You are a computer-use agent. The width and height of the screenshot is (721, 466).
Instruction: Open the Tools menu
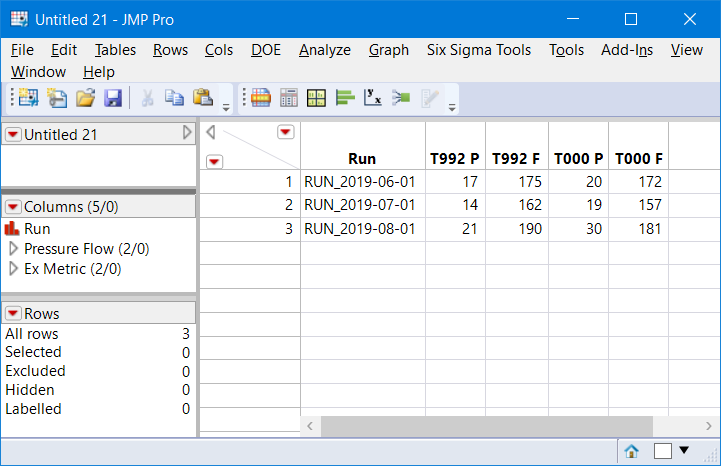[x=566, y=50]
